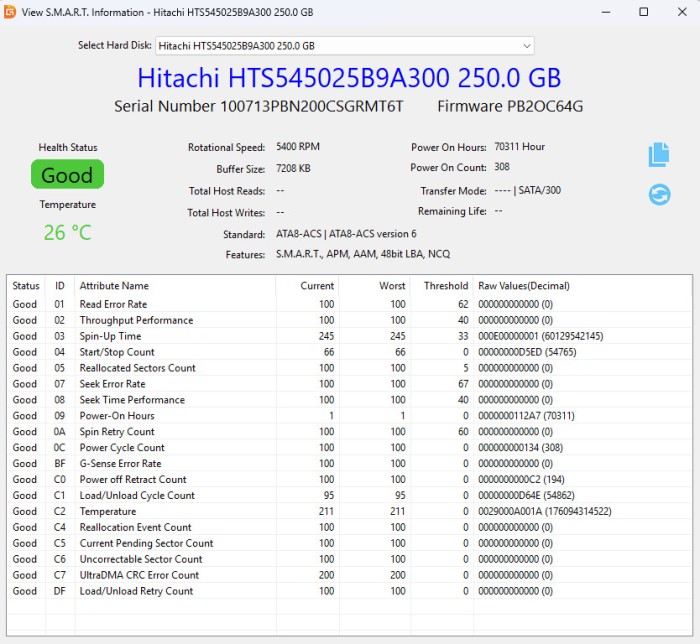Click the Power On Count value 308
The width and height of the screenshot is (700, 644).
[x=502, y=167]
